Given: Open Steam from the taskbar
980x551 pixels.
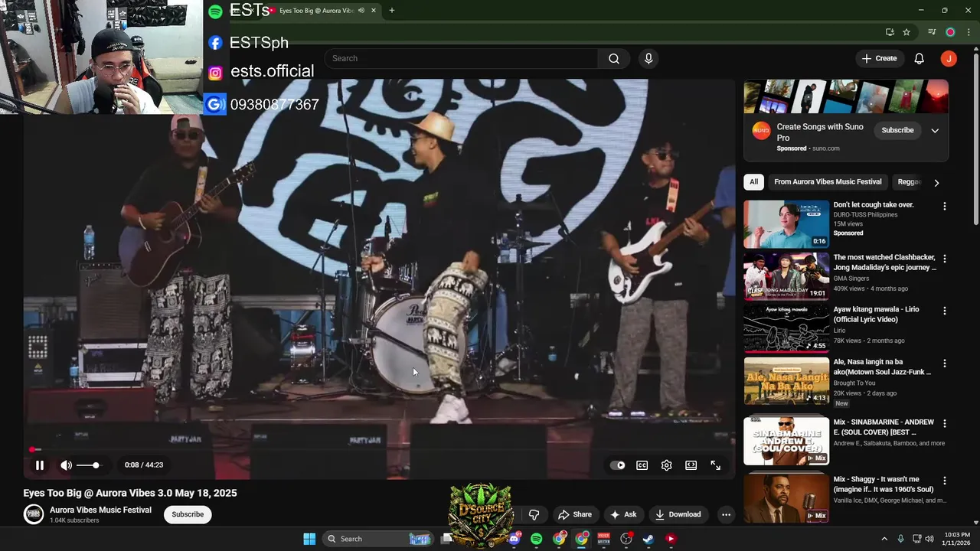Looking at the screenshot, I should (x=648, y=539).
